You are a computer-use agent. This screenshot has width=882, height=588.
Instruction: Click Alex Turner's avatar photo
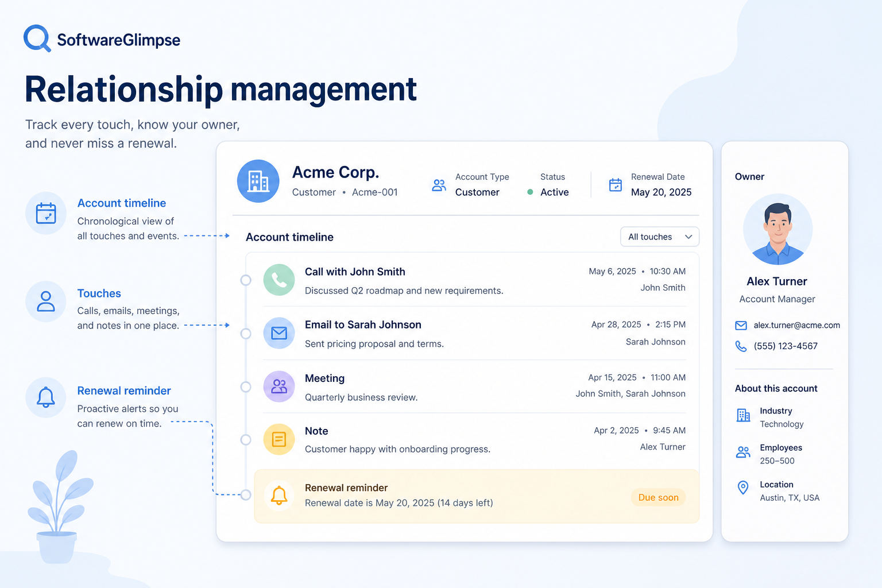(777, 229)
